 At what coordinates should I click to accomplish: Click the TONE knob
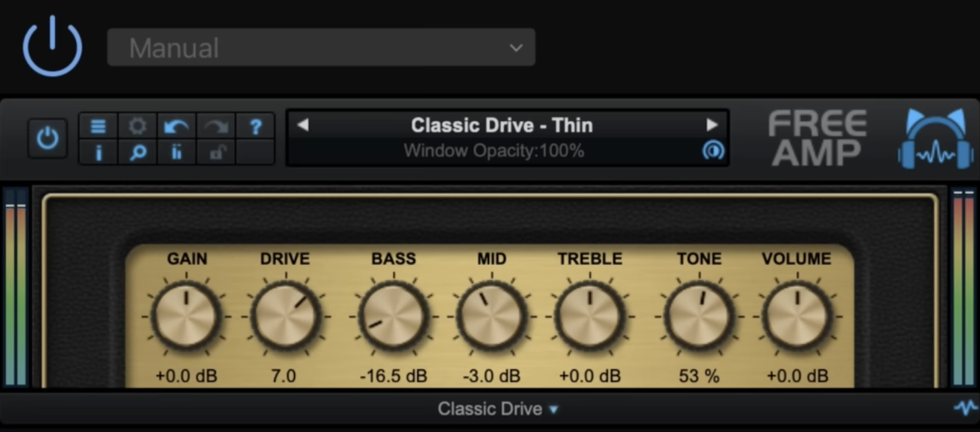click(x=699, y=316)
